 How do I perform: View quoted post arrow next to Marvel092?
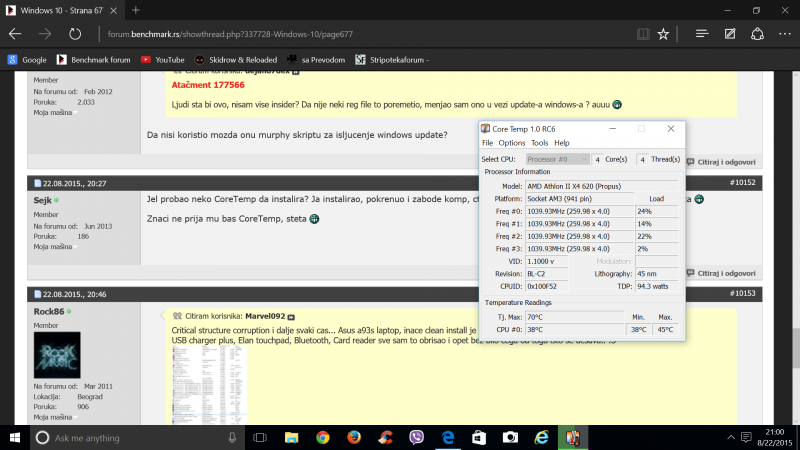point(291,317)
